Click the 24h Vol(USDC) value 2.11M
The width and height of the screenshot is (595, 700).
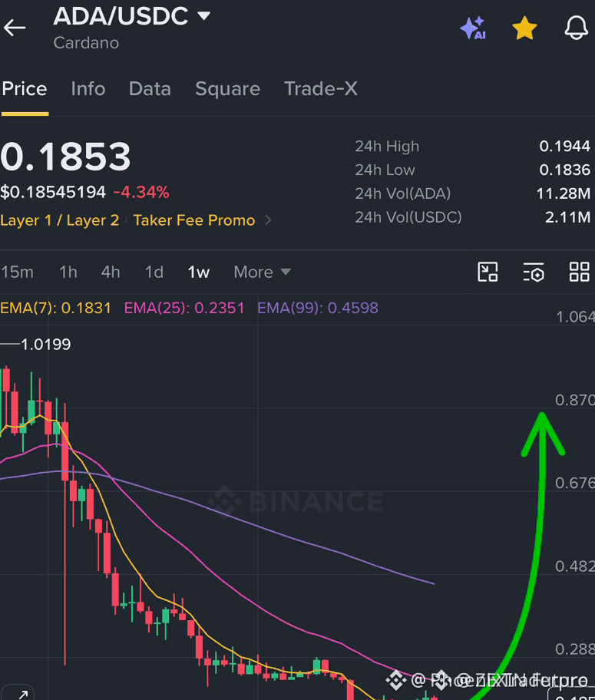tap(568, 217)
